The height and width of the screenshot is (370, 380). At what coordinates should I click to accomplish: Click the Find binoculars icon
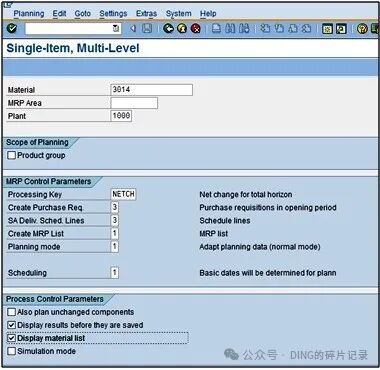click(230, 29)
